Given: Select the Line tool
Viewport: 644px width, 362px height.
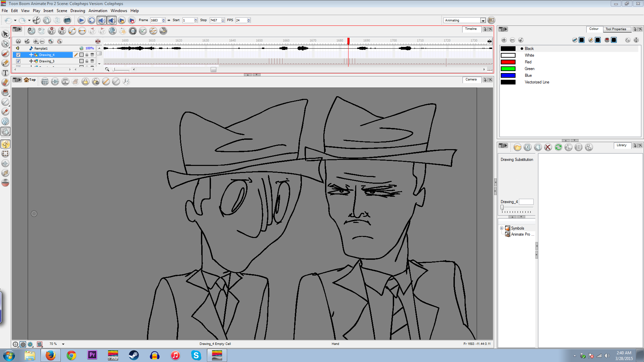Looking at the screenshot, I should coord(5,102).
